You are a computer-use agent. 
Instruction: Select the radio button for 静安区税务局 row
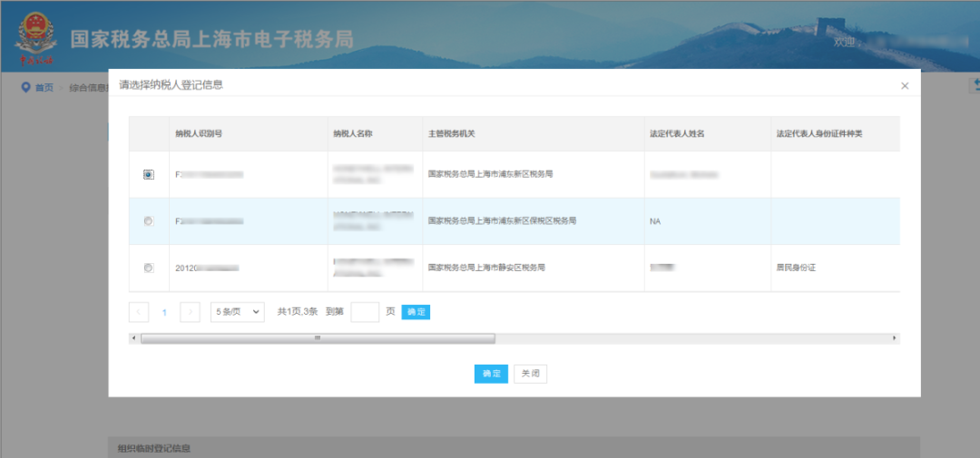(x=149, y=268)
